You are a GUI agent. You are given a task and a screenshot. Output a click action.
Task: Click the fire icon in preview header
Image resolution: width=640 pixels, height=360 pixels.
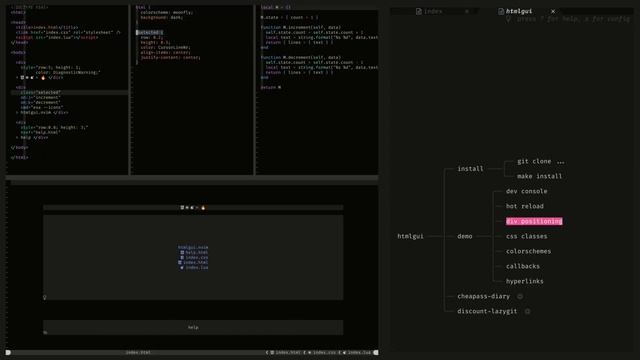(203, 208)
